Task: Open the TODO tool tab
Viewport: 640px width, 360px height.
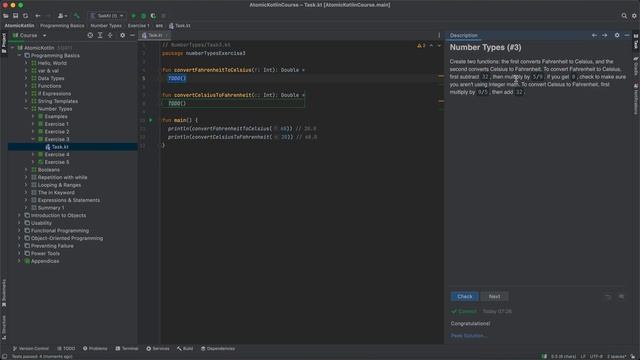Action: [x=66, y=349]
